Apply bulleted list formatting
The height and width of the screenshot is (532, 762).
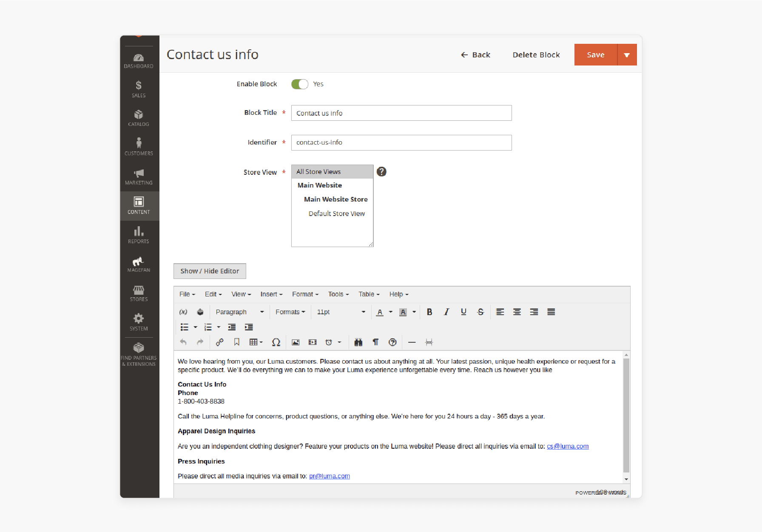click(184, 327)
